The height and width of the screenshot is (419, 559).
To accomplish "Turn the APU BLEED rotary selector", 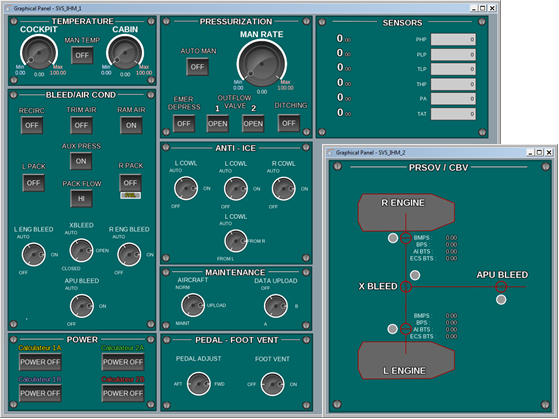I will 82,306.
